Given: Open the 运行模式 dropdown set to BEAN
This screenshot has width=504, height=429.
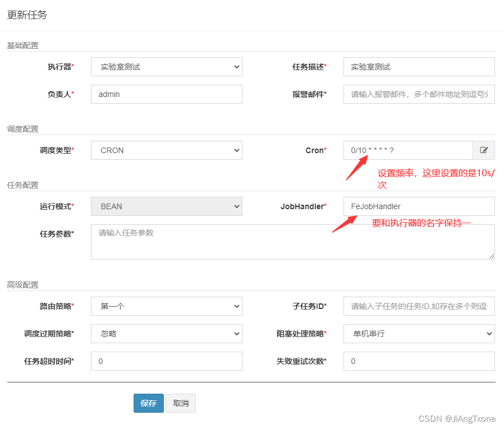Looking at the screenshot, I should coord(167,206).
